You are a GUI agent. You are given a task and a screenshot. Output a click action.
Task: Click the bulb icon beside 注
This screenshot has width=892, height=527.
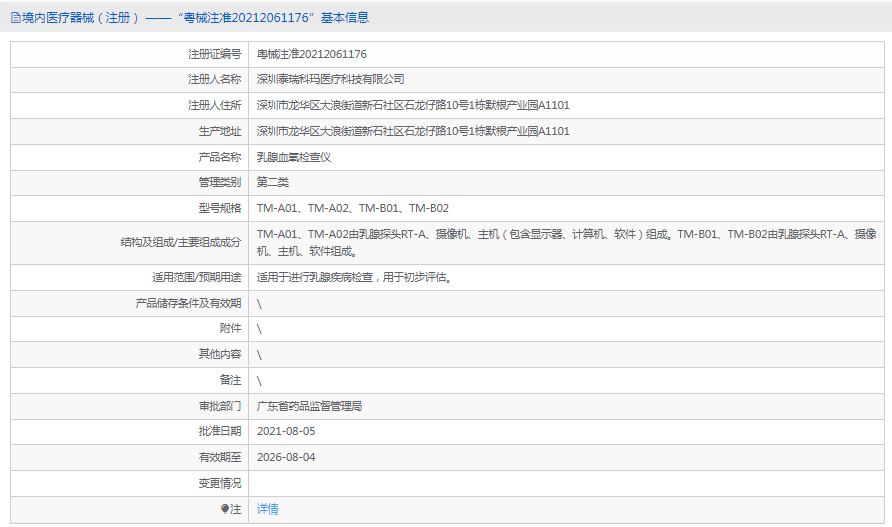[225, 509]
